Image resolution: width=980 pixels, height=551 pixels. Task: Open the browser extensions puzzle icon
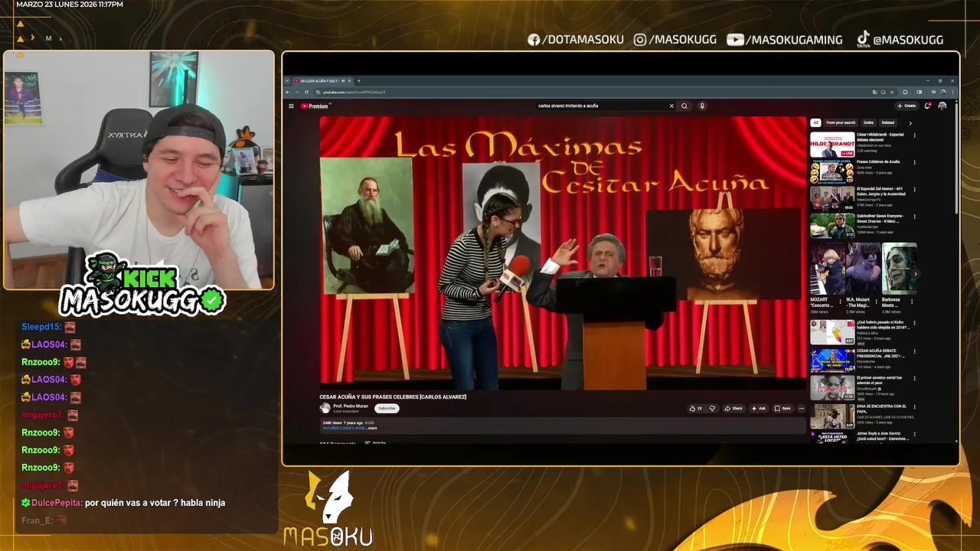tap(906, 92)
